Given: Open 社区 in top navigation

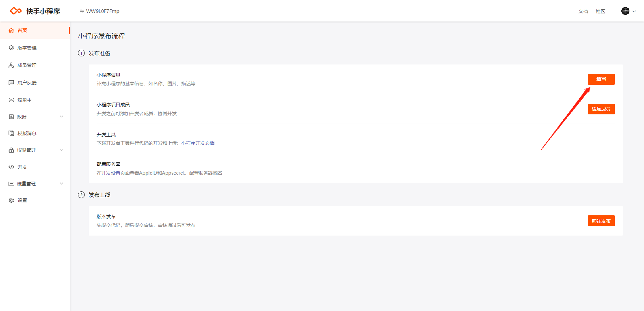Looking at the screenshot, I should [x=601, y=11].
